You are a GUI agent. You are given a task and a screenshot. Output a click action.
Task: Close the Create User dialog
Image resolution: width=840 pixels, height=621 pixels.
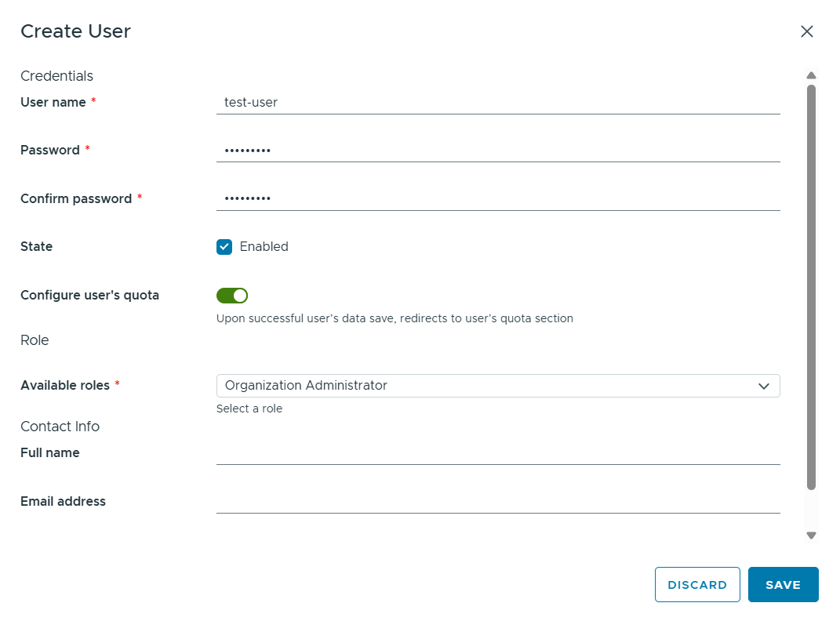pyautogui.click(x=806, y=31)
